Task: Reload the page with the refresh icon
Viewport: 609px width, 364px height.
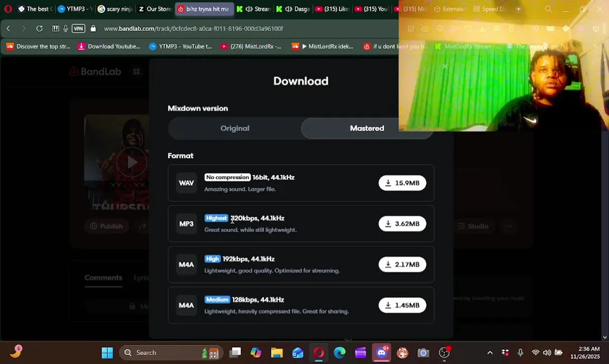Action: click(39, 29)
